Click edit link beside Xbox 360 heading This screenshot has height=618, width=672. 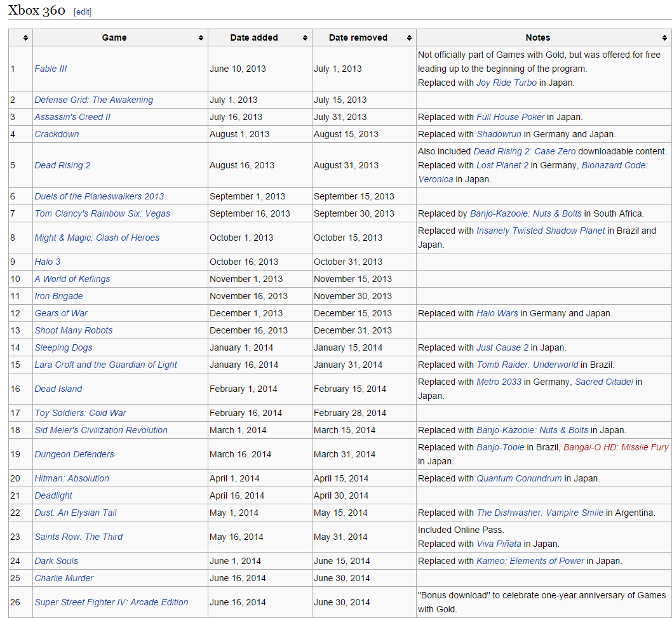coord(83,11)
